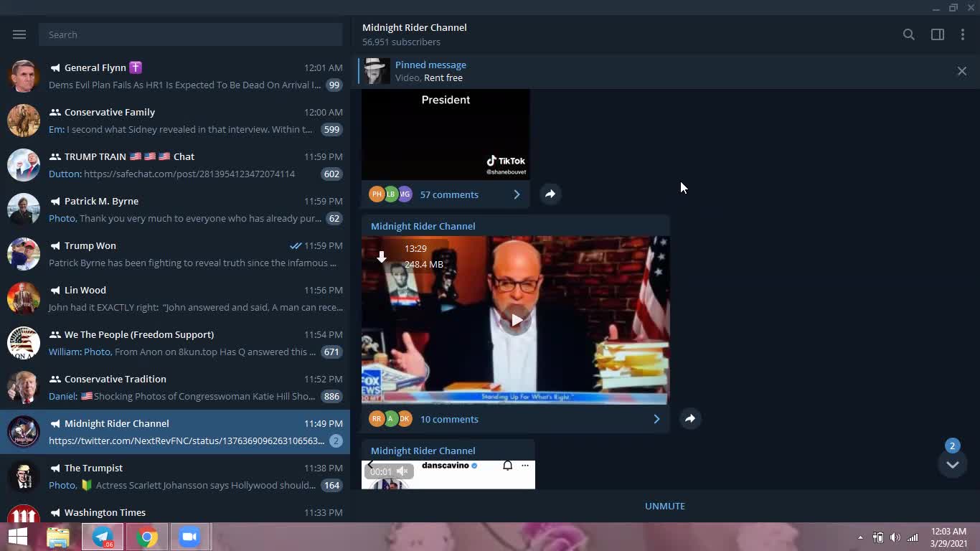The width and height of the screenshot is (980, 551).
Task: Open the network signal tray icon
Action: pyautogui.click(x=913, y=537)
